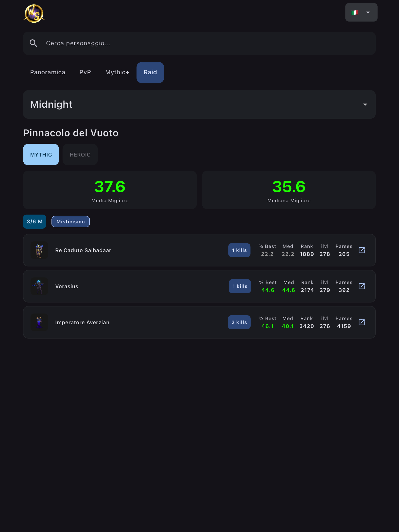
Task: Click the golden WS site logo
Action: point(34,13)
